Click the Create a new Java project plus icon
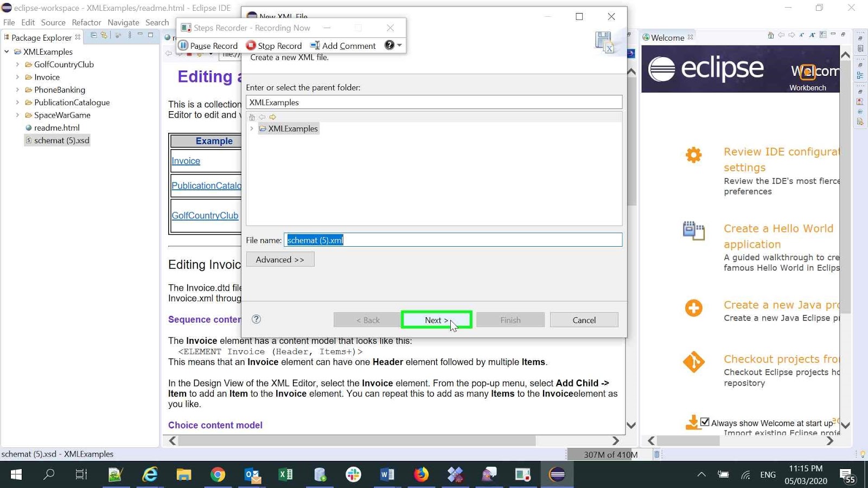Viewport: 868px width, 488px height. [694, 307]
